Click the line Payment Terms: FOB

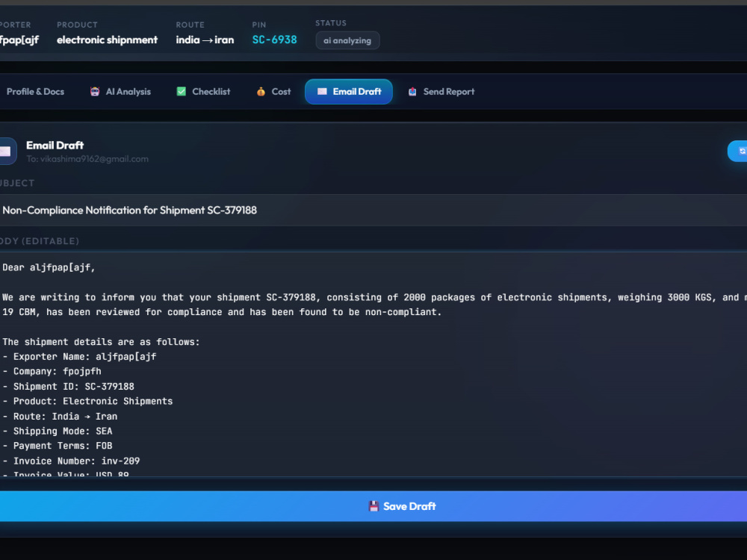click(x=58, y=447)
